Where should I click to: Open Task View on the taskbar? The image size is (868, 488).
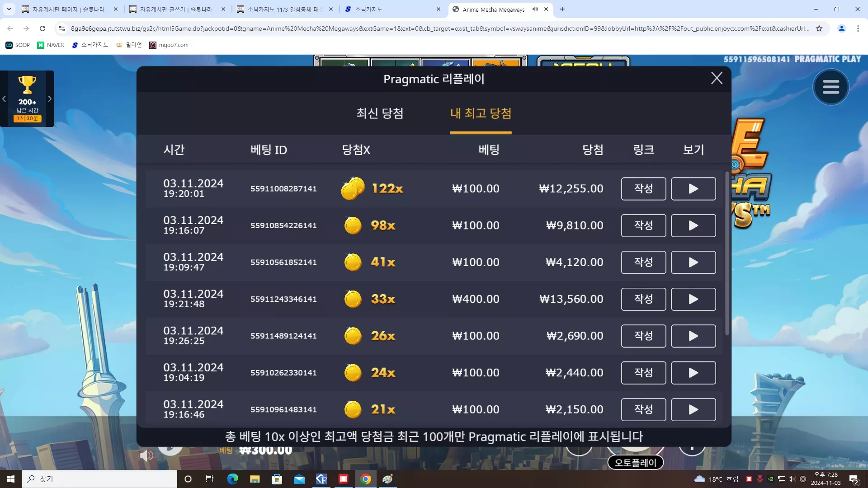pyautogui.click(x=210, y=479)
